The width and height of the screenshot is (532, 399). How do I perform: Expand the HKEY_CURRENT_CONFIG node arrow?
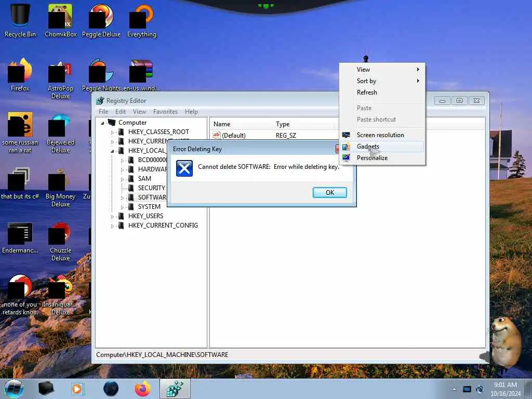[x=112, y=225]
